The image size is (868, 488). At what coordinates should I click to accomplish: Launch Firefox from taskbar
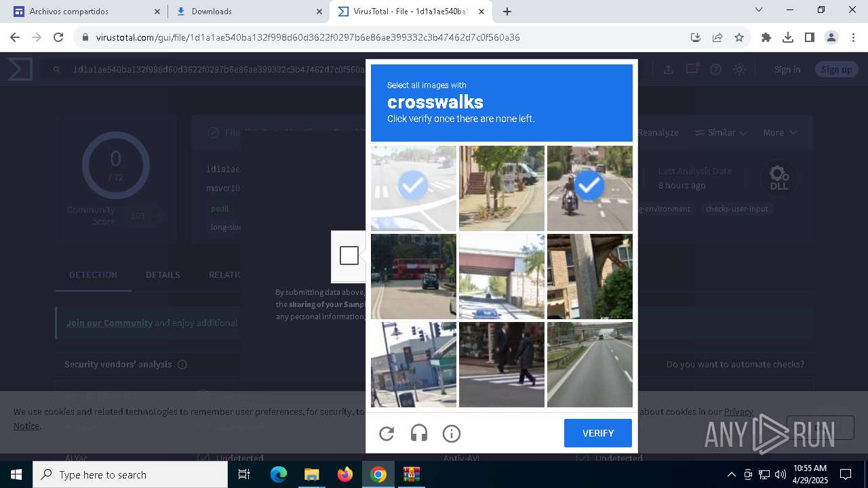point(344,474)
